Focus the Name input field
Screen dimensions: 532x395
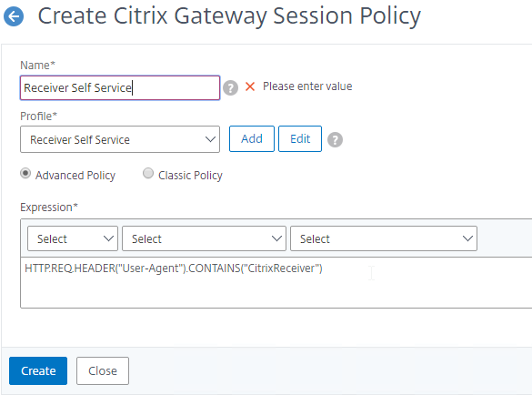[120, 88]
